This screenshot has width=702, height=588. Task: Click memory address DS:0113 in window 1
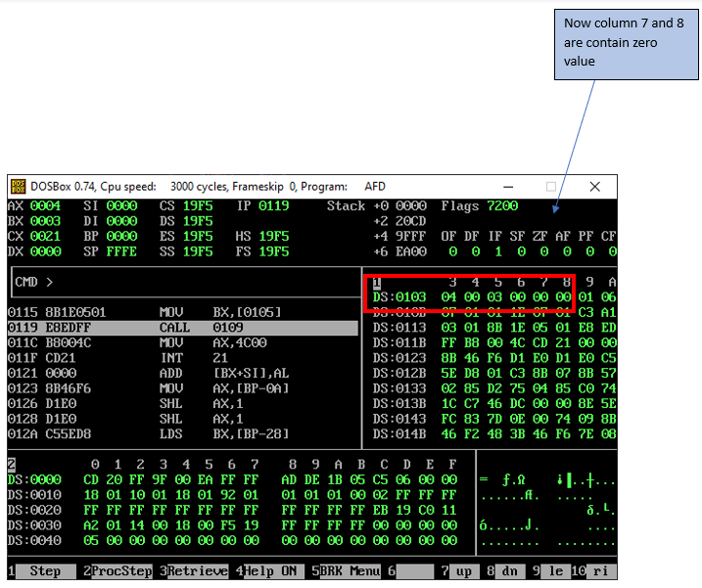click(x=399, y=328)
